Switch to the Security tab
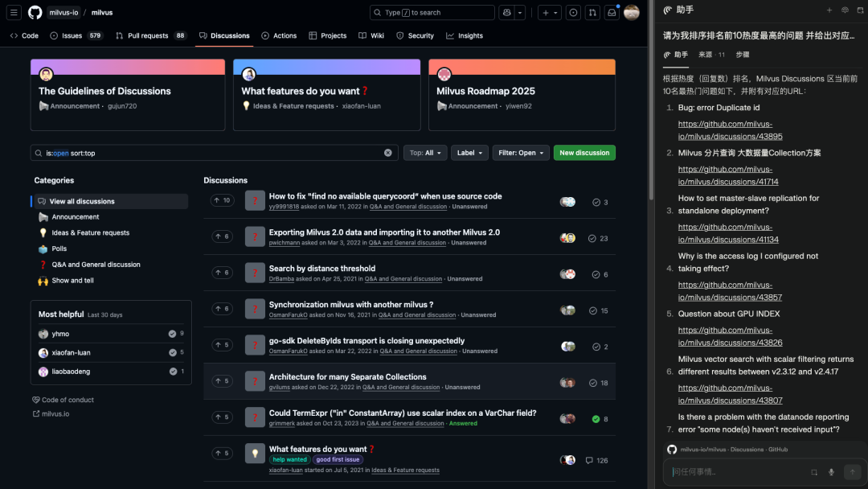The width and height of the screenshot is (868, 489). point(416,35)
